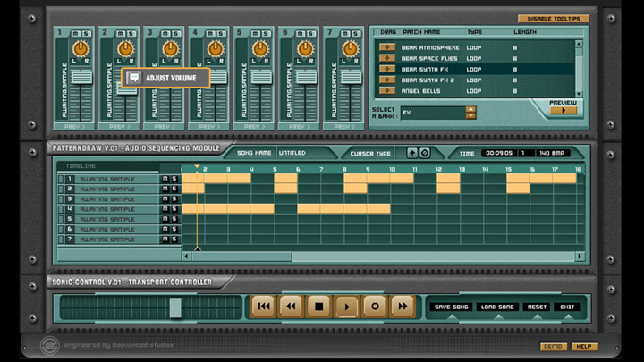Solo mixer channel 5
644x362 pixels.
click(x=266, y=33)
